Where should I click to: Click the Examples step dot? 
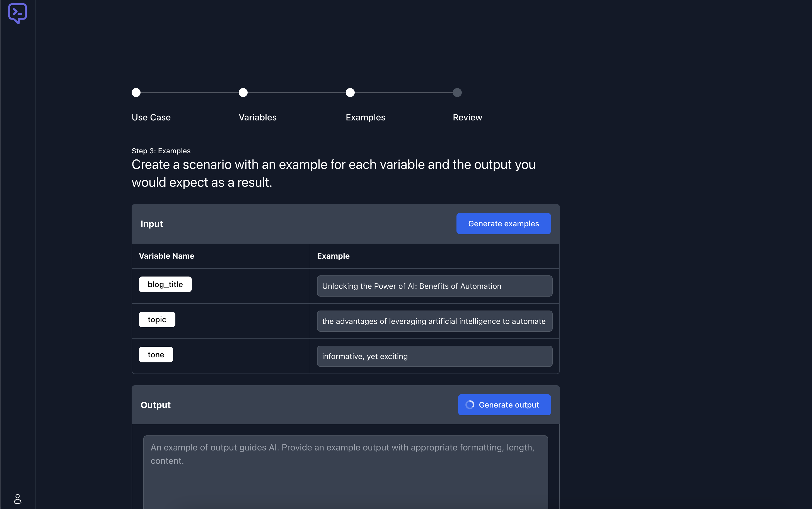(350, 93)
